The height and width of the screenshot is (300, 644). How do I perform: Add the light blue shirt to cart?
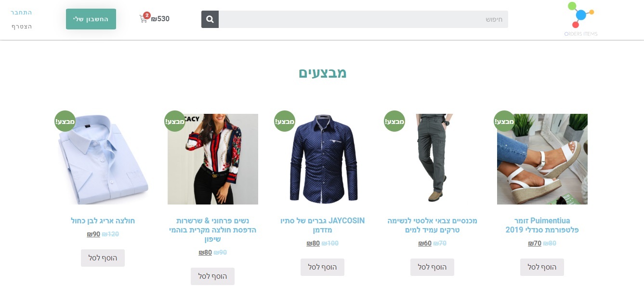coord(103,258)
